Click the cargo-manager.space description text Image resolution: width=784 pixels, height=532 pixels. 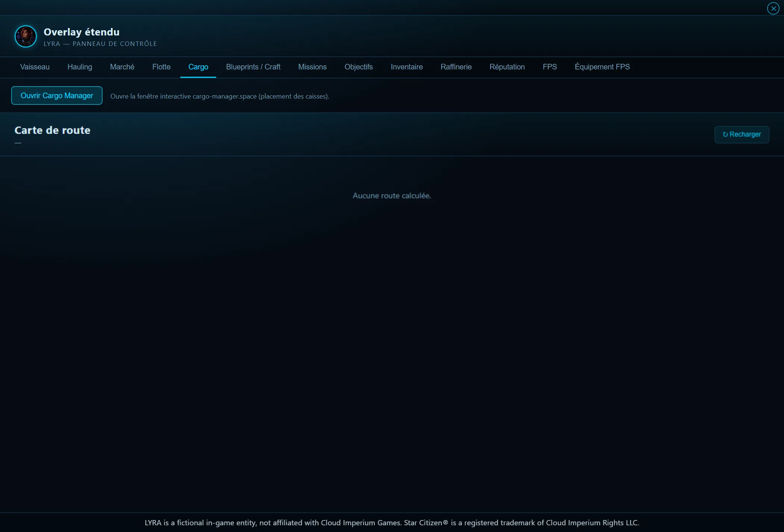(220, 96)
